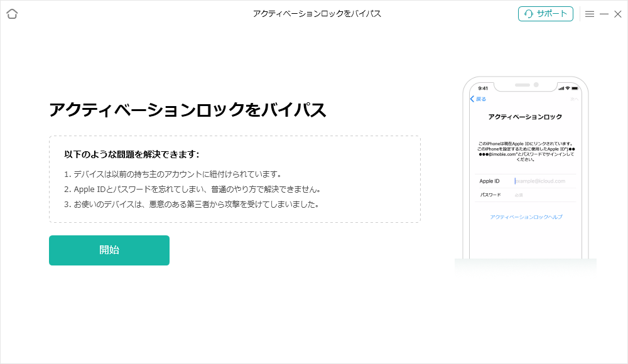Start the bypass with 開始 button
This screenshot has height=364, width=628.
point(109,250)
